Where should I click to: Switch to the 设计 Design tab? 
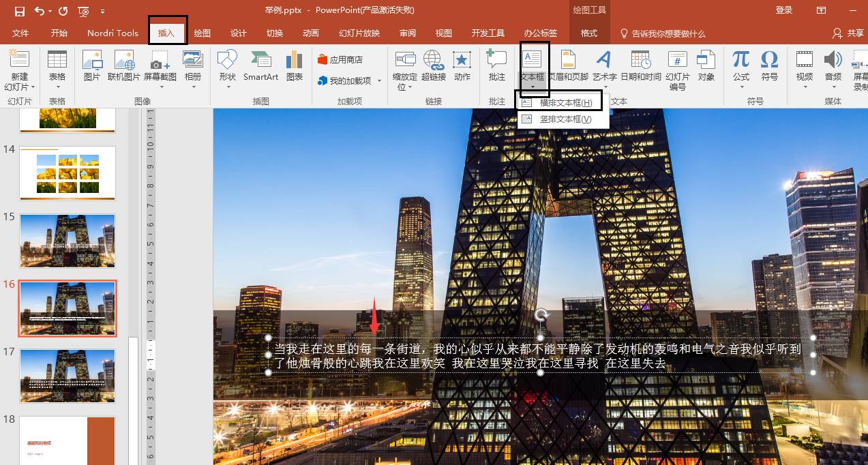239,33
